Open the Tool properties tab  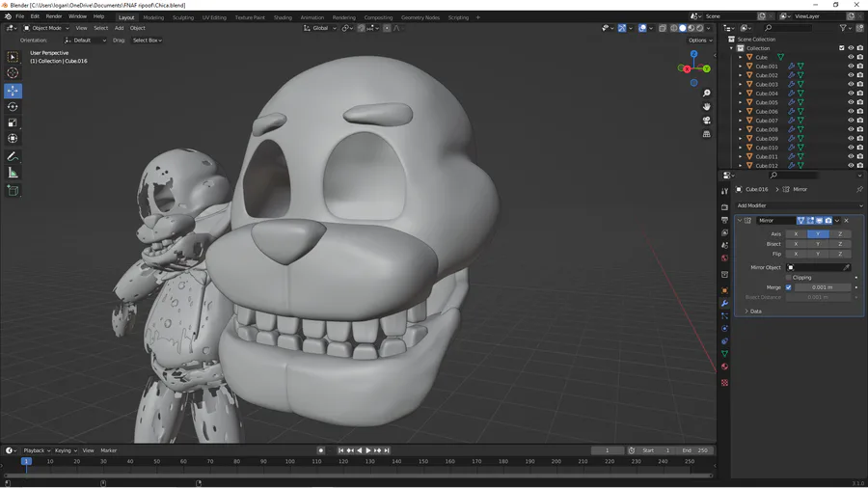tap(724, 191)
